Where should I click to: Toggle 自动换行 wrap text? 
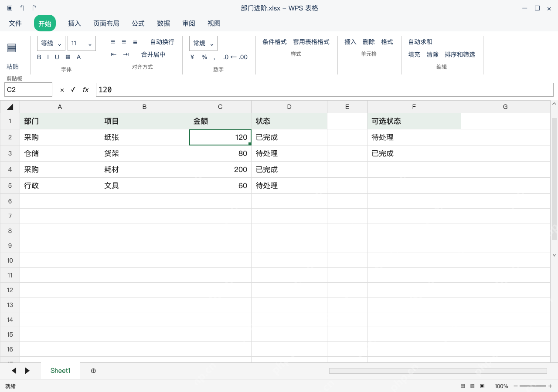pos(162,42)
